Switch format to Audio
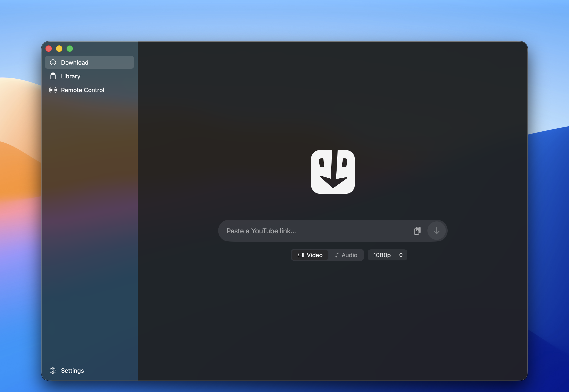 coord(346,255)
